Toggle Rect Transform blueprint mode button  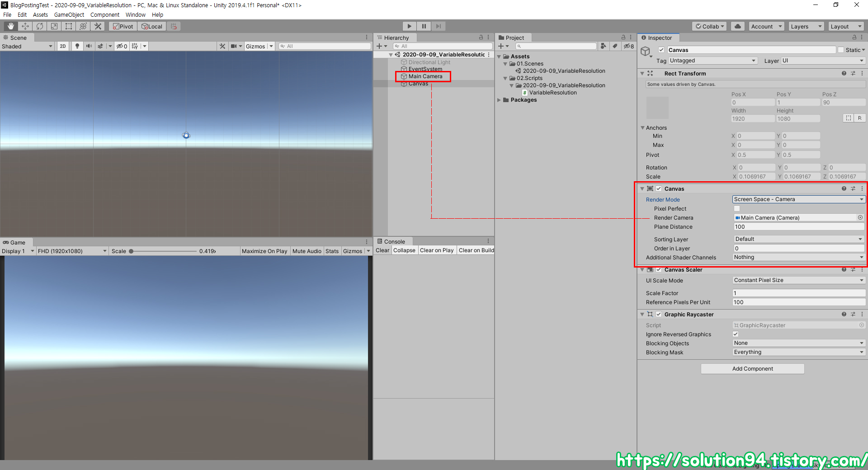point(848,118)
